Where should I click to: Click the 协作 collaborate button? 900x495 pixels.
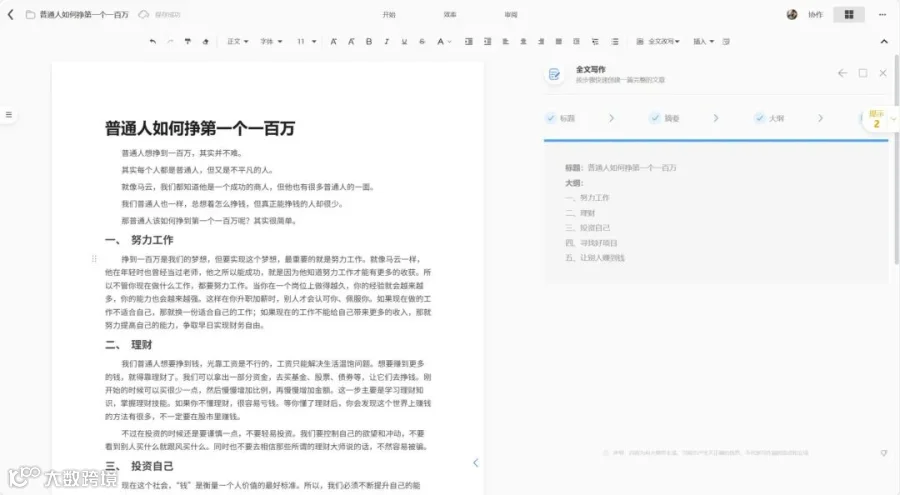click(x=815, y=14)
